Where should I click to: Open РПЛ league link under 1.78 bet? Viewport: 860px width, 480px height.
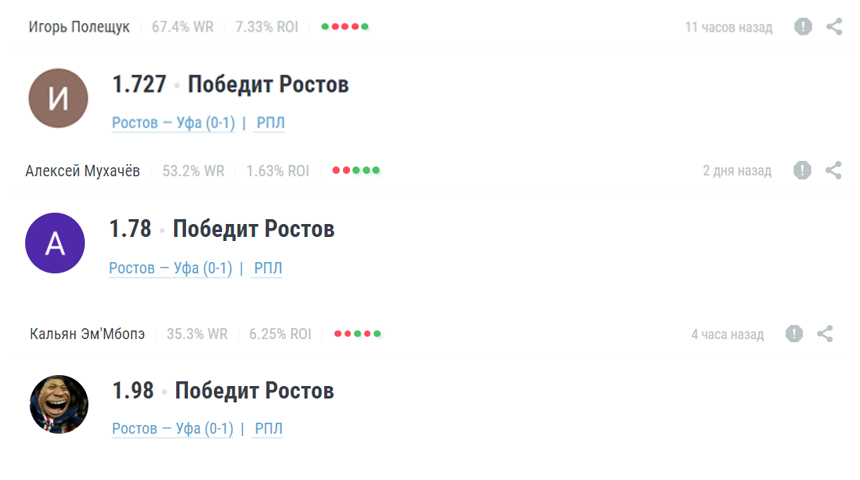pos(268,268)
